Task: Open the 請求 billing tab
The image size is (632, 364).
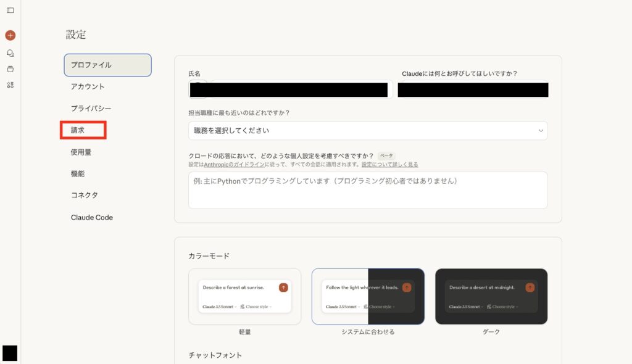Action: pyautogui.click(x=78, y=130)
